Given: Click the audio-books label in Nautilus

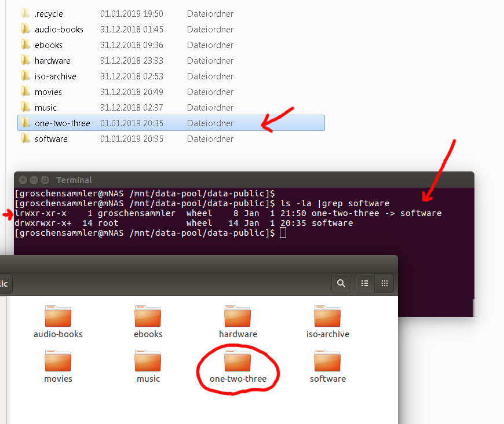Looking at the screenshot, I should 58,334.
